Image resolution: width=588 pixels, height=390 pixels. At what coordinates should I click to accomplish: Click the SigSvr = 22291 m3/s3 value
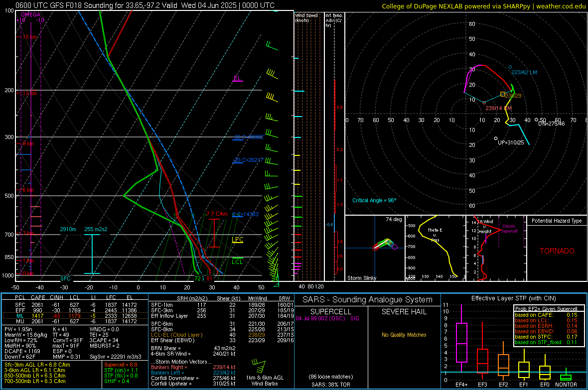(116, 357)
